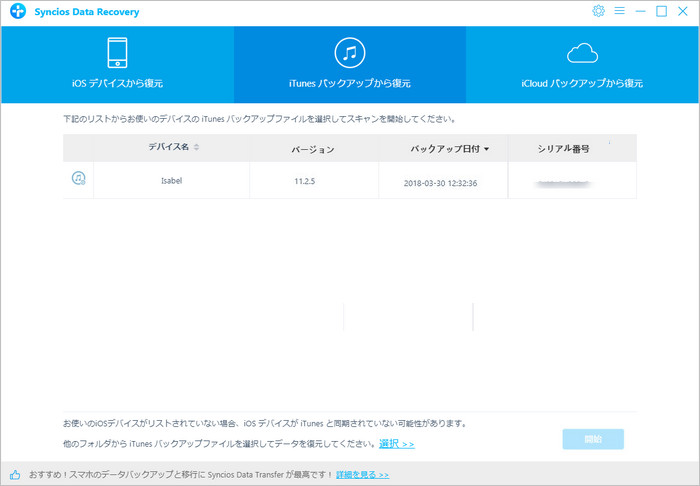Open the 選択 >> link to choose a folder
The image size is (700, 486).
tap(397, 444)
